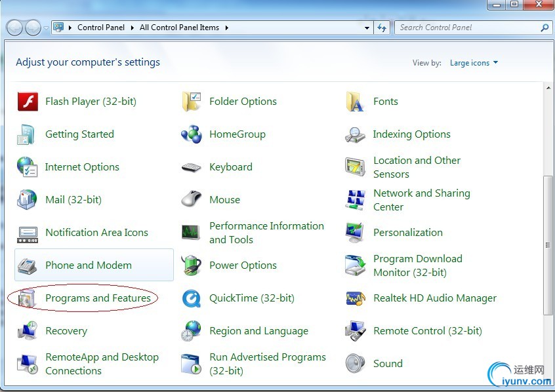Click the QuickTime (32-bit) icon
555x392 pixels.
pos(192,298)
